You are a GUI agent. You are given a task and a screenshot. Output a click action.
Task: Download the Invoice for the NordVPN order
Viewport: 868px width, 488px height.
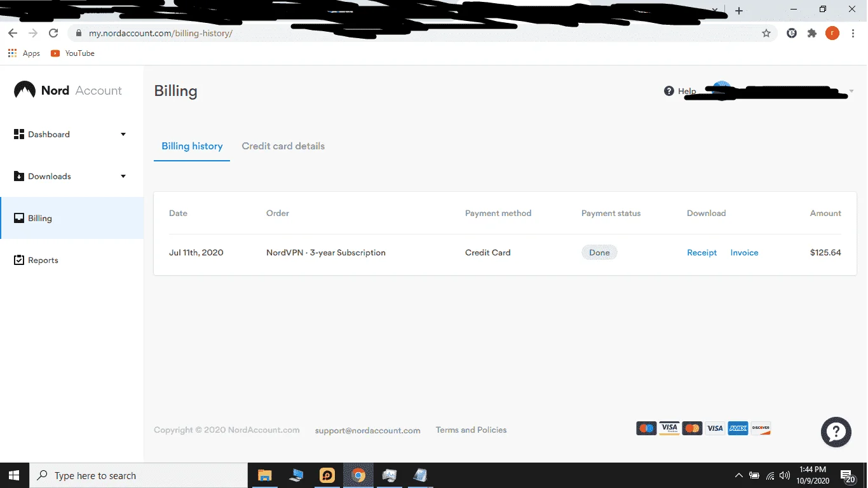tap(744, 252)
